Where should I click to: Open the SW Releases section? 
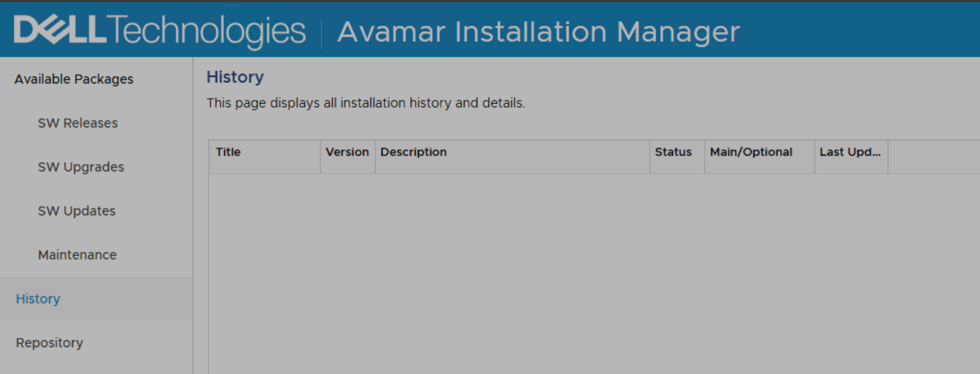tap(77, 123)
